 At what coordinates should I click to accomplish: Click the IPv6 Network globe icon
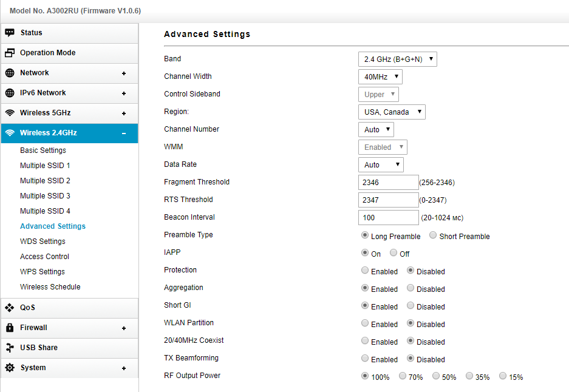pos(10,93)
